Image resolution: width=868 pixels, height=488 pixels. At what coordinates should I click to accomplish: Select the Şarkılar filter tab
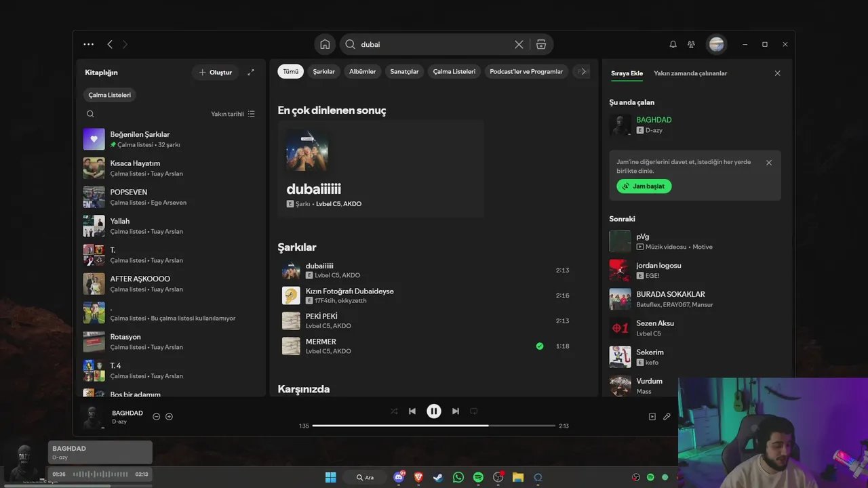click(323, 71)
